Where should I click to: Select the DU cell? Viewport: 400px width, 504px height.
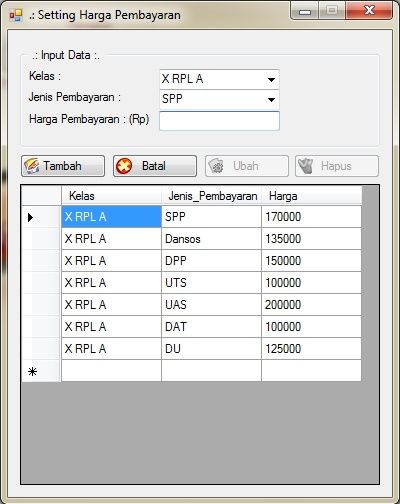point(211,349)
